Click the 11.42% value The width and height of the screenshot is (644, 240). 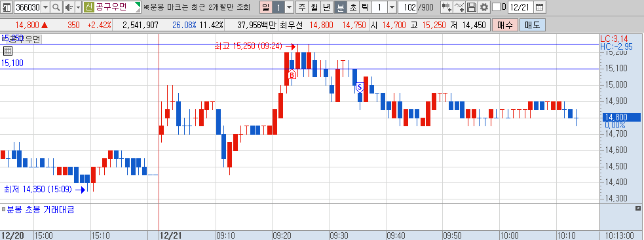point(211,25)
